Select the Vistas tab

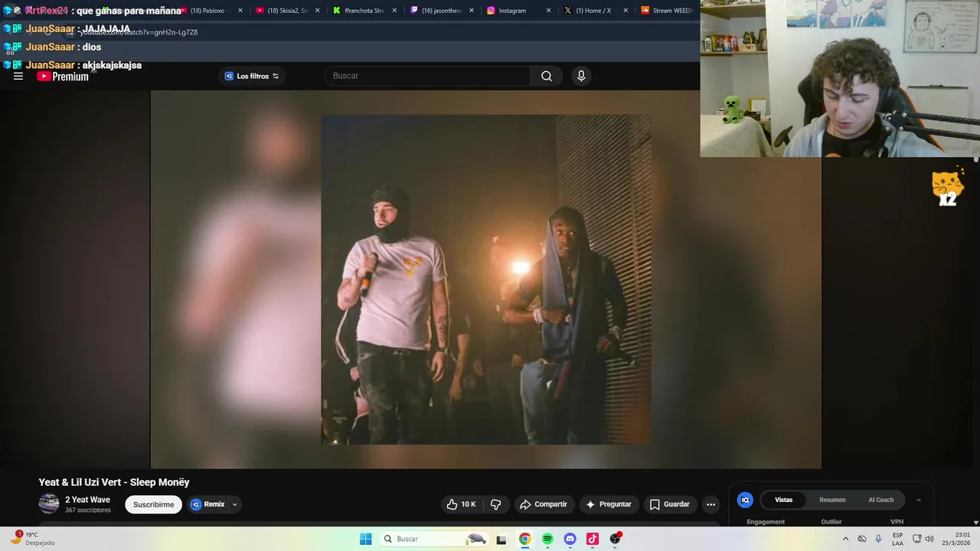783,500
